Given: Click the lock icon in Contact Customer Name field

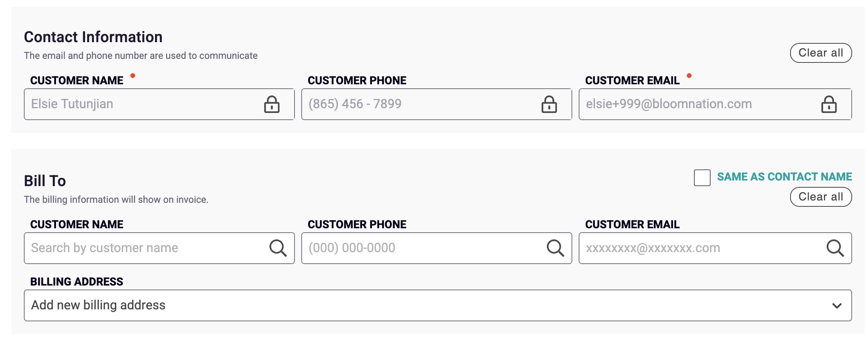Looking at the screenshot, I should click(x=272, y=104).
